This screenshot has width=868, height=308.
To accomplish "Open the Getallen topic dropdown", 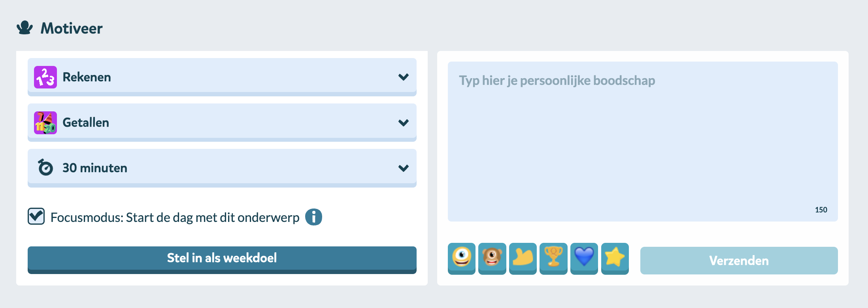I will [x=403, y=122].
